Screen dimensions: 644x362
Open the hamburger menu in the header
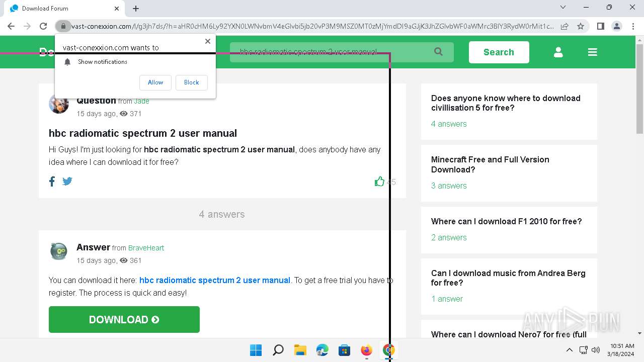pos(592,52)
